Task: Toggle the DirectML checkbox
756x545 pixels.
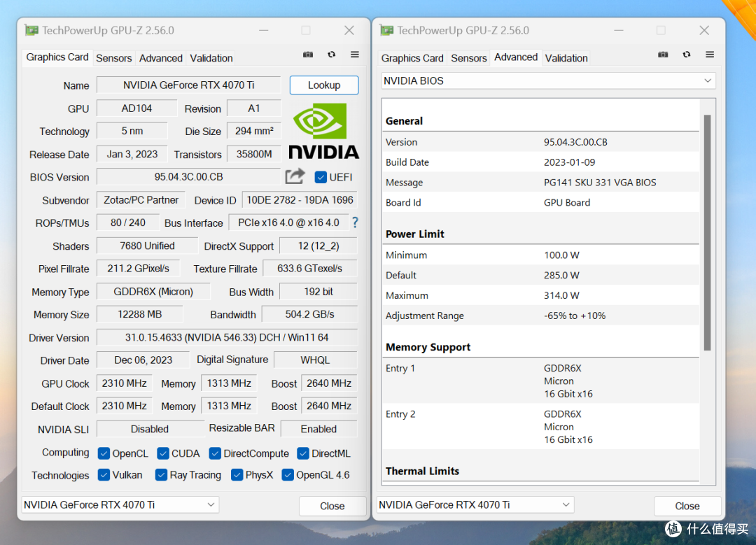Action: tap(303, 453)
